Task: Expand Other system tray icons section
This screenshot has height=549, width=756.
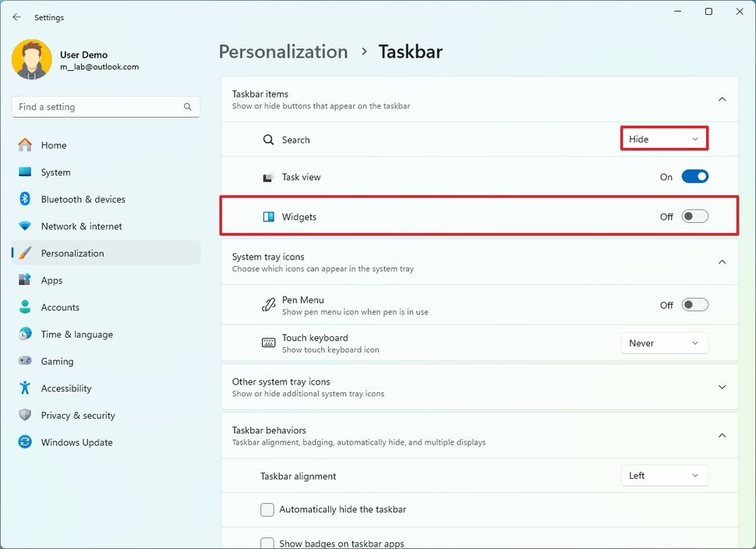Action: [x=722, y=386]
